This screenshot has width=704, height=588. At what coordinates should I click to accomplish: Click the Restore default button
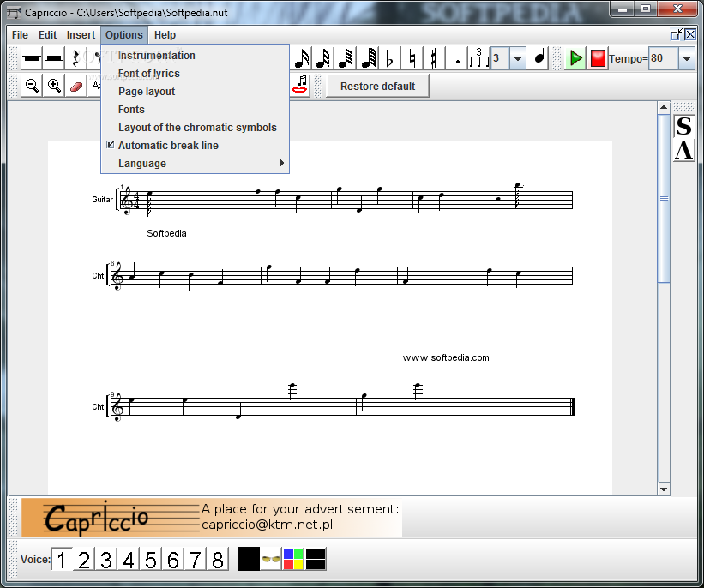click(x=377, y=86)
